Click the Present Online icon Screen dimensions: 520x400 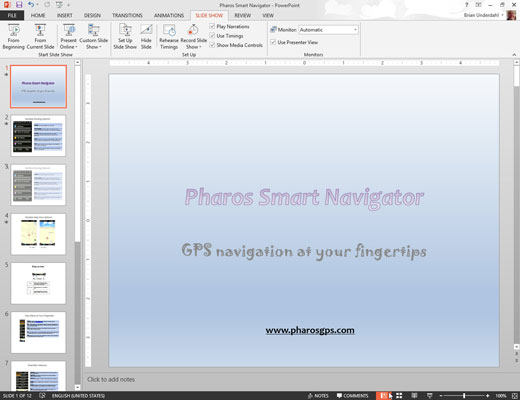(x=69, y=30)
